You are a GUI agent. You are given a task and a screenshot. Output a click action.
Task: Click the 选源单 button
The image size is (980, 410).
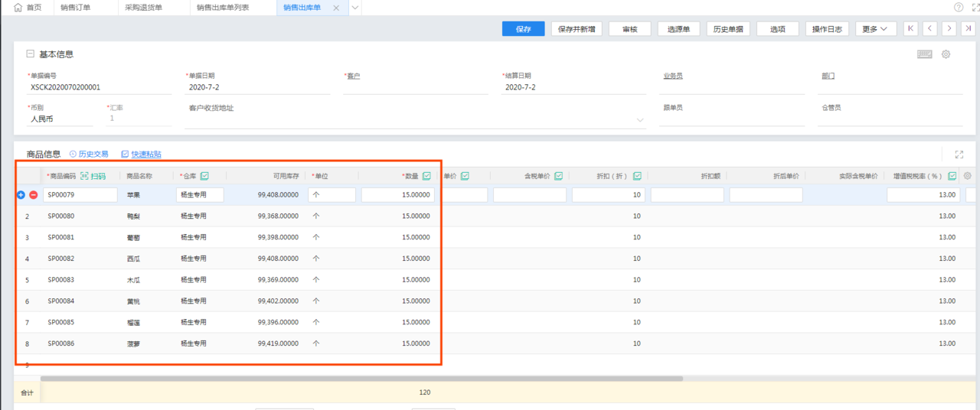click(x=678, y=29)
